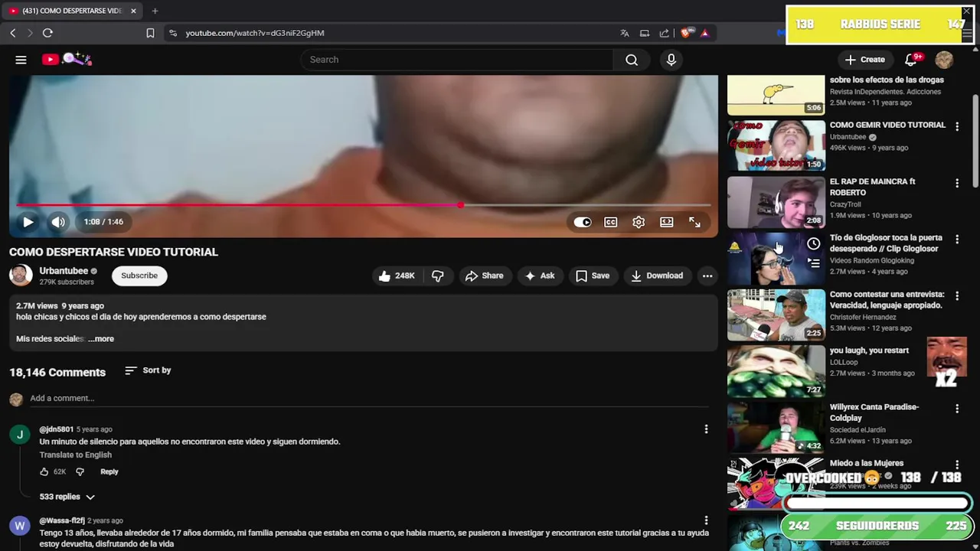Viewport: 980px width, 551px height.
Task: Subscribe to Urbantubee
Action: click(139, 275)
